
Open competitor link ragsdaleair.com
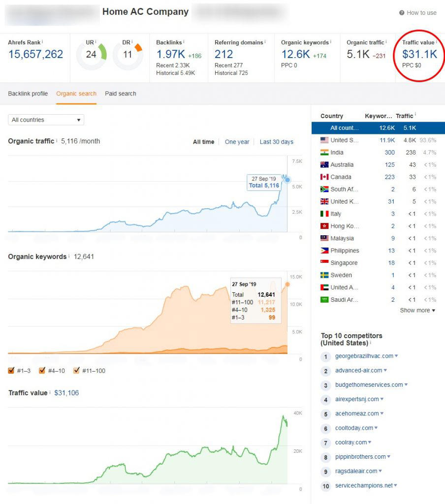click(356, 471)
